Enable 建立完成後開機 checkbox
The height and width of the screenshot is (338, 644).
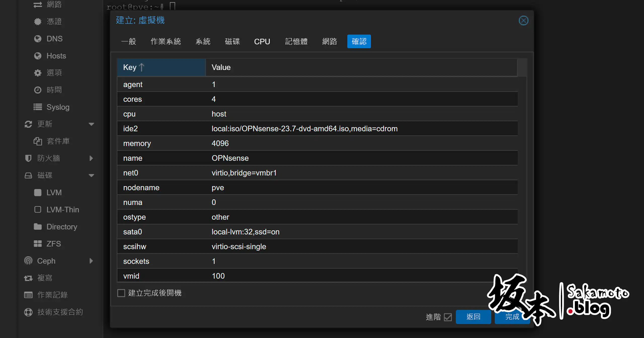[x=121, y=293]
